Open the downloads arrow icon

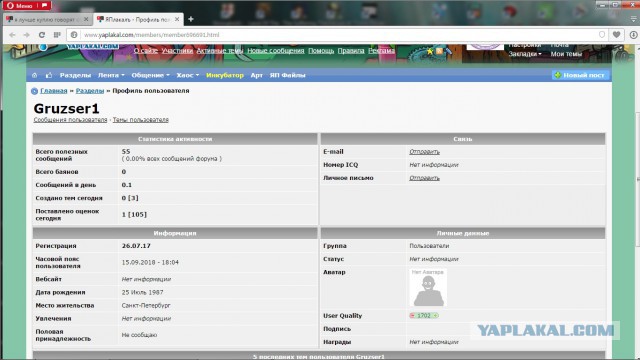(633, 35)
